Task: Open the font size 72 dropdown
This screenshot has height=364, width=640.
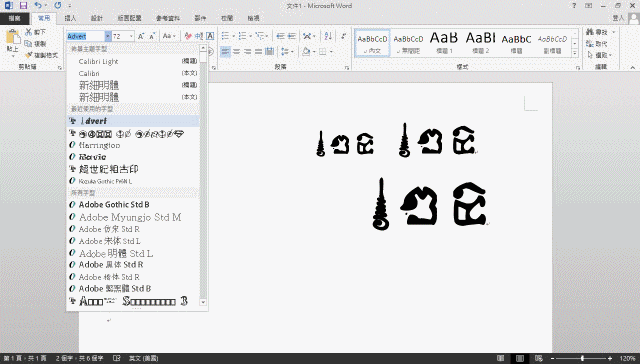Action: (x=131, y=36)
